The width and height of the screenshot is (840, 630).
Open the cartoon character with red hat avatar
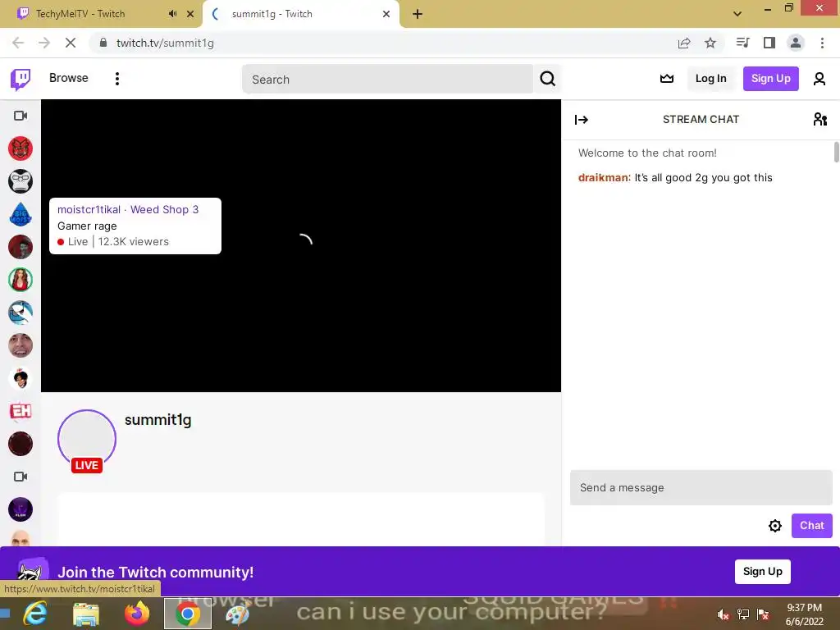point(21,378)
